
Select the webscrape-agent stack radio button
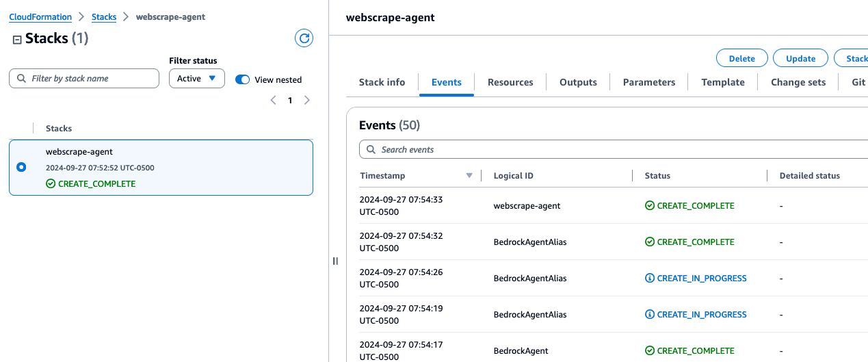[x=21, y=167]
